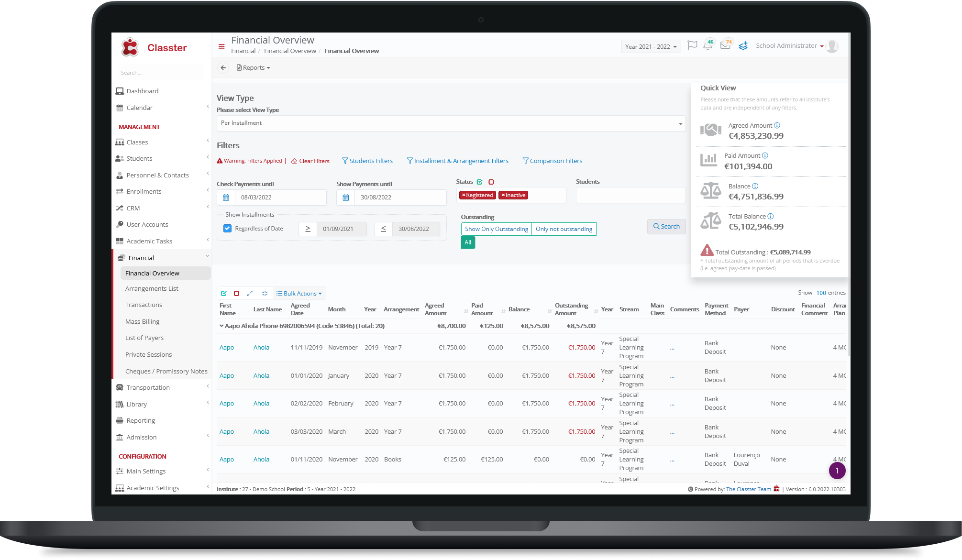
Task: Click collapse table icon in toolbar
Action: (265, 294)
